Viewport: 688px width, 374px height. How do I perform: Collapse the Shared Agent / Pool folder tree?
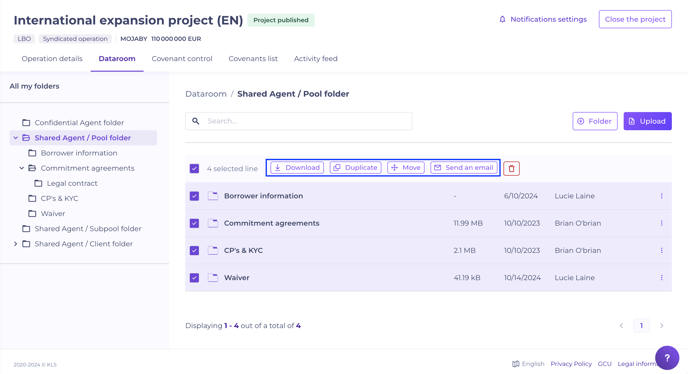tap(16, 138)
